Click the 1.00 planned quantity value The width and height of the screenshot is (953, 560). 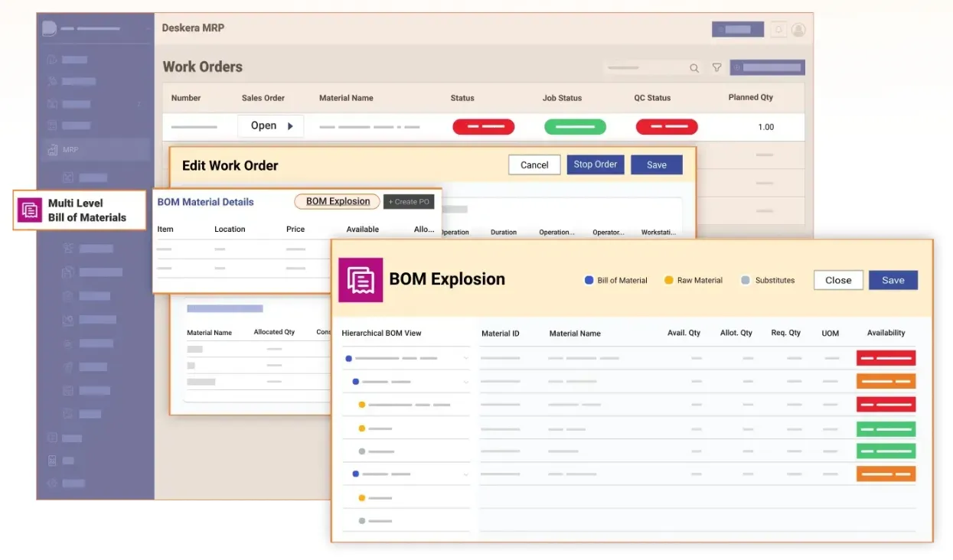[x=765, y=127]
